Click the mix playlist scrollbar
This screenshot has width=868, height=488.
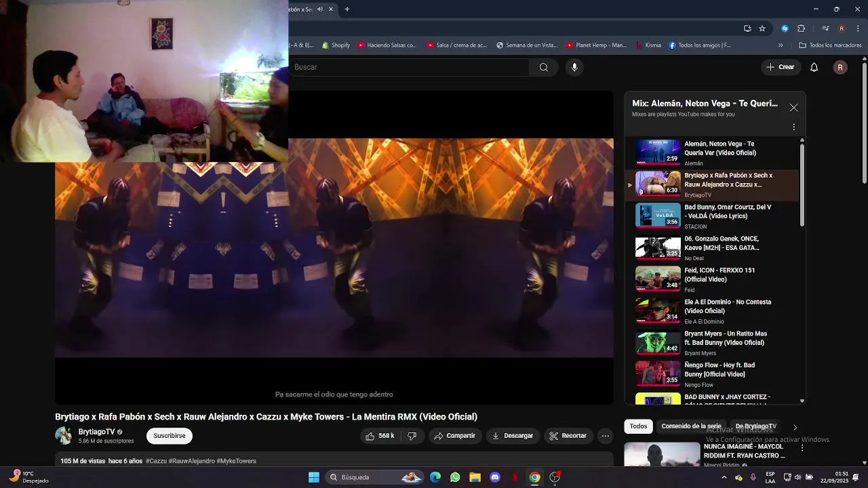[x=802, y=184]
